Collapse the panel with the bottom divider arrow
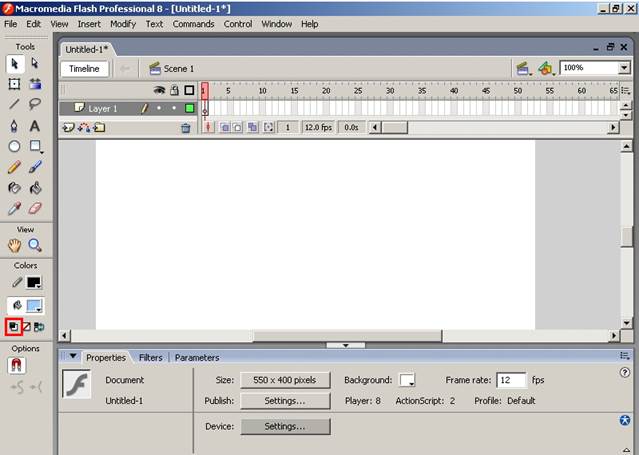The image size is (639, 455). click(x=346, y=345)
